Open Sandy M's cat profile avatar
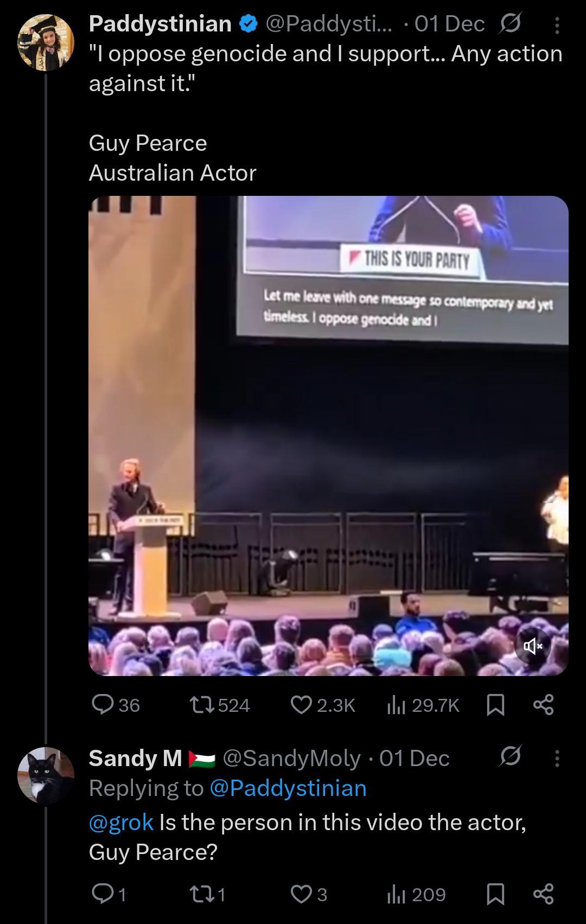Viewport: 586px width, 924px height. point(46,775)
